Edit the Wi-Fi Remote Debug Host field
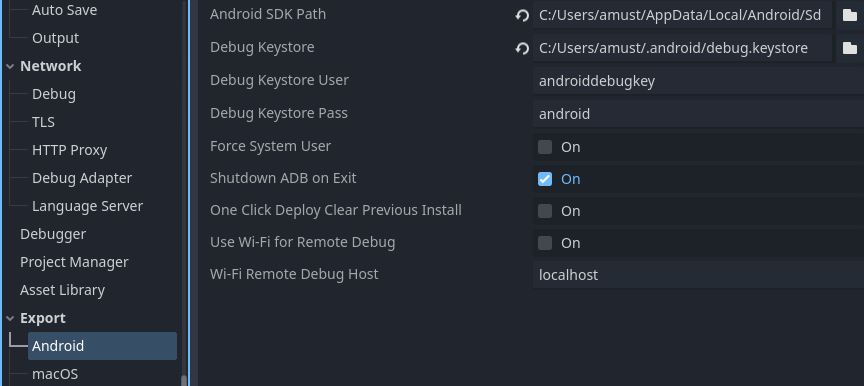Viewport: 864px width, 386px height. (x=698, y=275)
